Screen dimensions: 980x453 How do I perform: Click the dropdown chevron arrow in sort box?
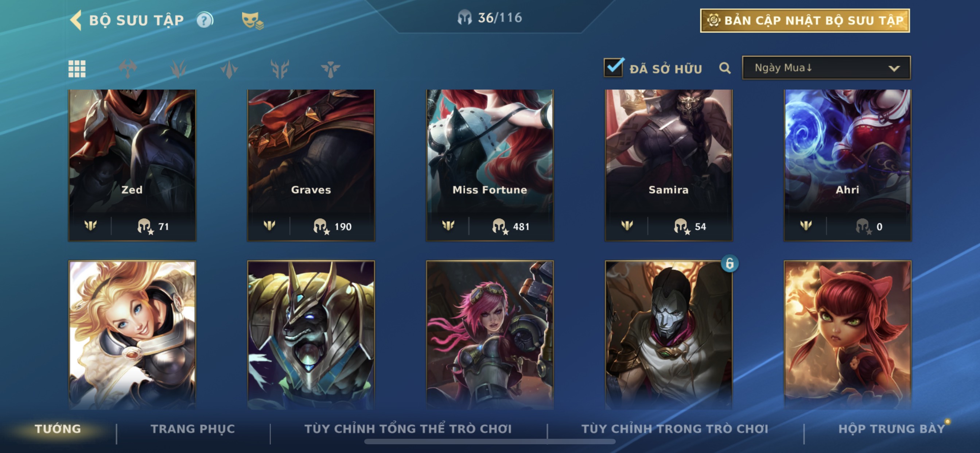(x=894, y=69)
